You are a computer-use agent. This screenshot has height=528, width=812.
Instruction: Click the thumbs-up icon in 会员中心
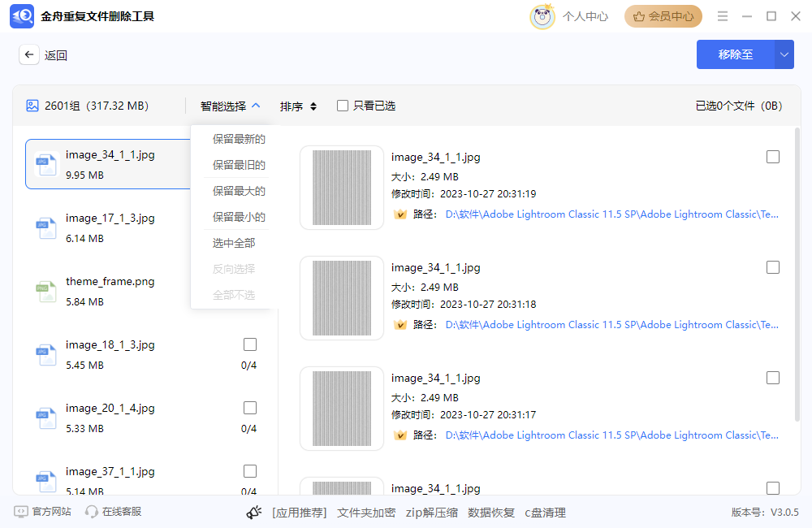pyautogui.click(x=639, y=16)
